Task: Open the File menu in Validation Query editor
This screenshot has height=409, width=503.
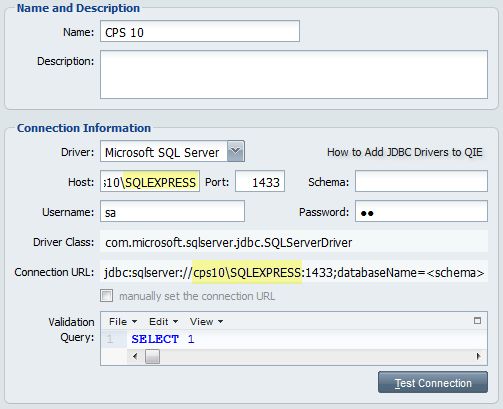Action: tap(123, 322)
